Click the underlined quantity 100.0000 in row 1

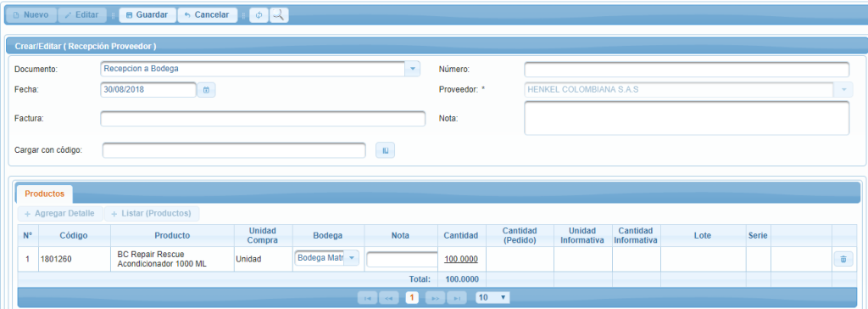coord(462,259)
